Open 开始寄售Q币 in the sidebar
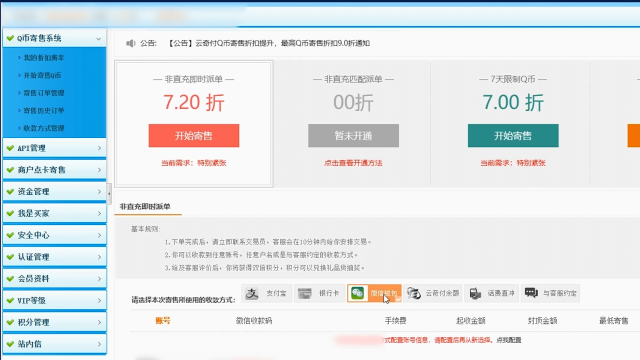 42,76
